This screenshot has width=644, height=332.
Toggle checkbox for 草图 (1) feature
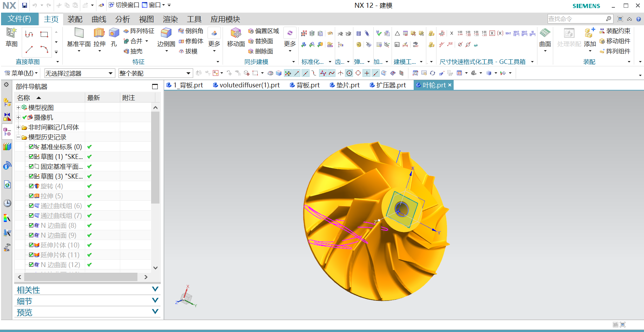31,157
